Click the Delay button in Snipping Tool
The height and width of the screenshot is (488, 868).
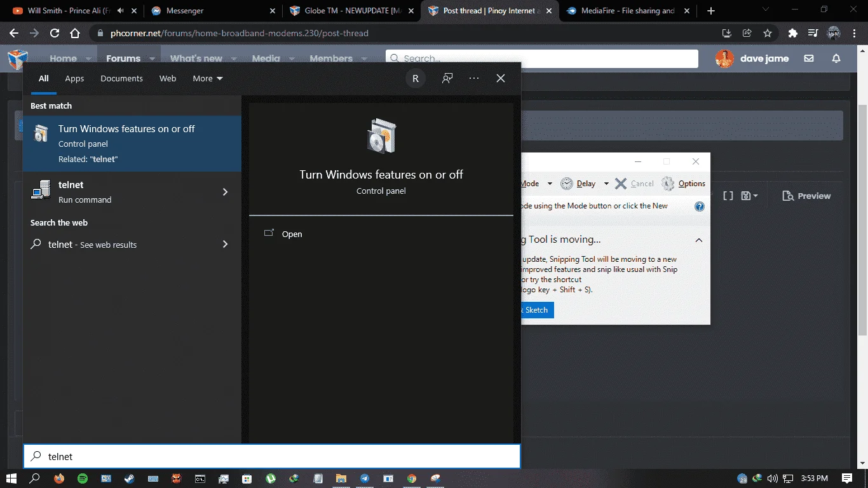(x=579, y=184)
